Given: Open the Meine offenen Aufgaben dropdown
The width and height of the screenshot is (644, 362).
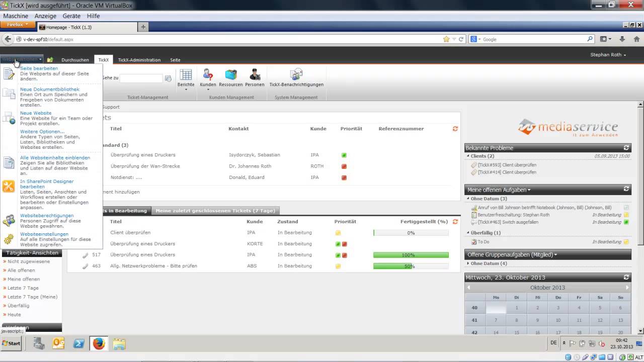Looking at the screenshot, I should click(x=499, y=190).
